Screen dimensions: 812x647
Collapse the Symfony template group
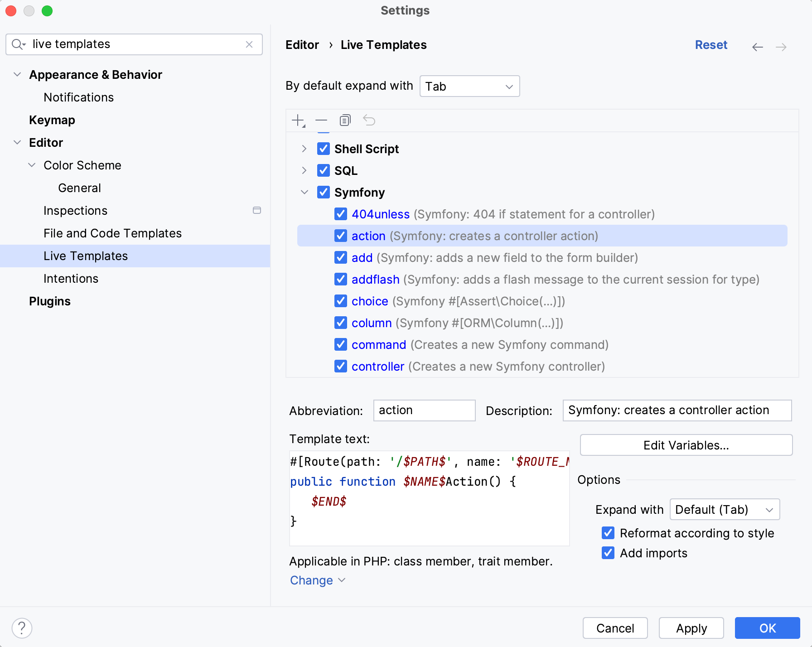[x=304, y=192]
